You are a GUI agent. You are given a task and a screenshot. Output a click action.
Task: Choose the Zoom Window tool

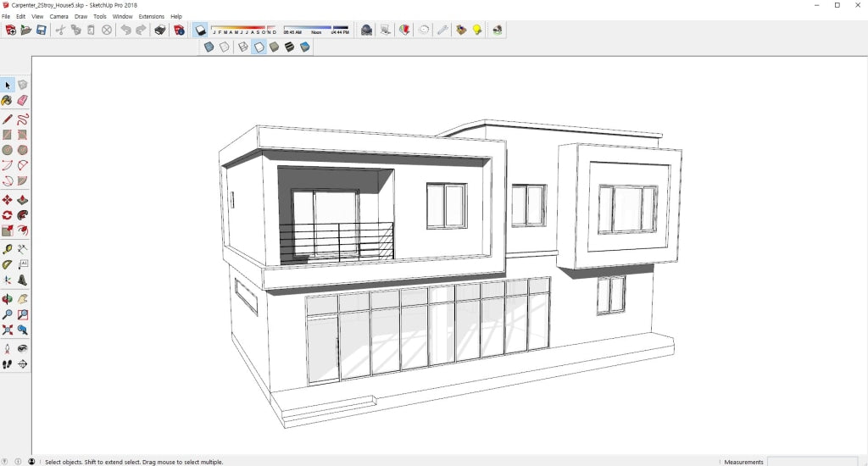(23, 314)
